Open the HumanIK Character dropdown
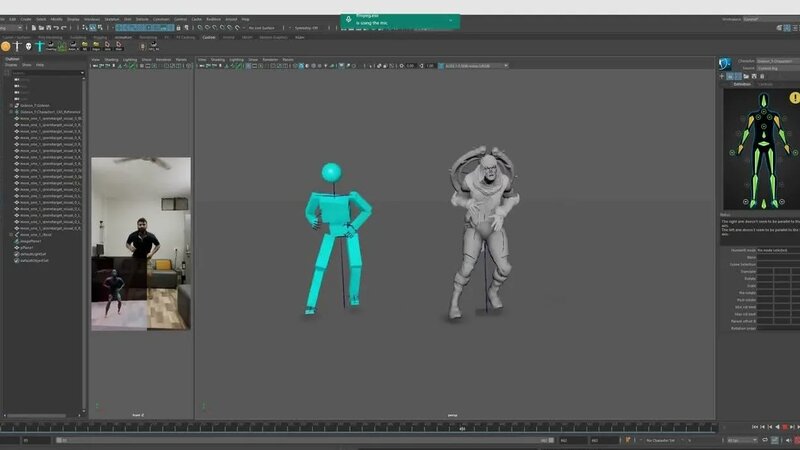 778,61
